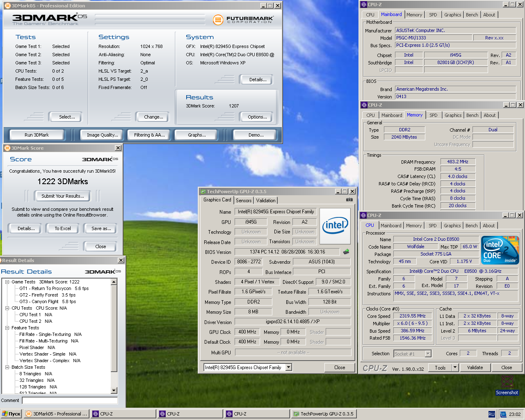
Task: Click the Intel Core 2 Duo logo in CPU-Z
Action: (500, 250)
